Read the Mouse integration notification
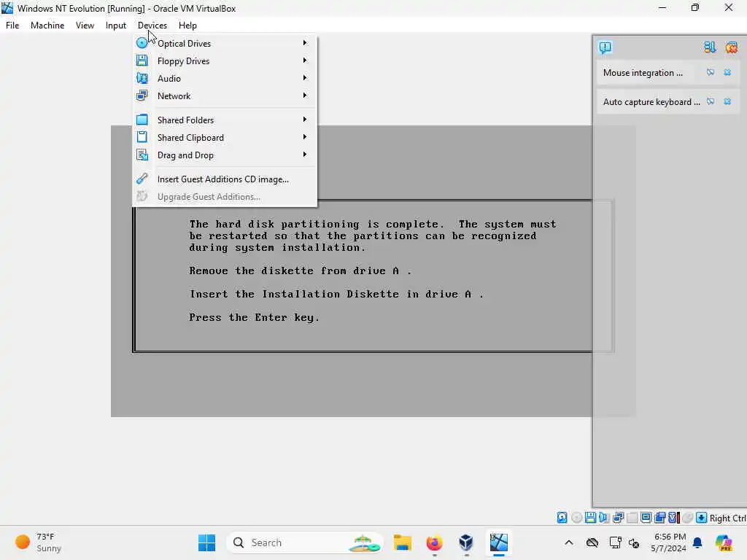Image resolution: width=747 pixels, height=560 pixels. 643,73
